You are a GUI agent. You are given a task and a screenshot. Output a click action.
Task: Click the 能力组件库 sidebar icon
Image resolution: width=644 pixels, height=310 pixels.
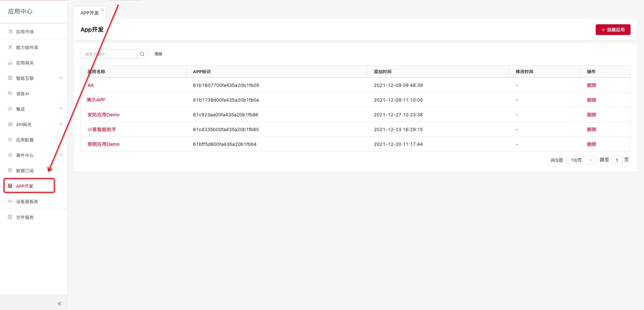pos(10,47)
